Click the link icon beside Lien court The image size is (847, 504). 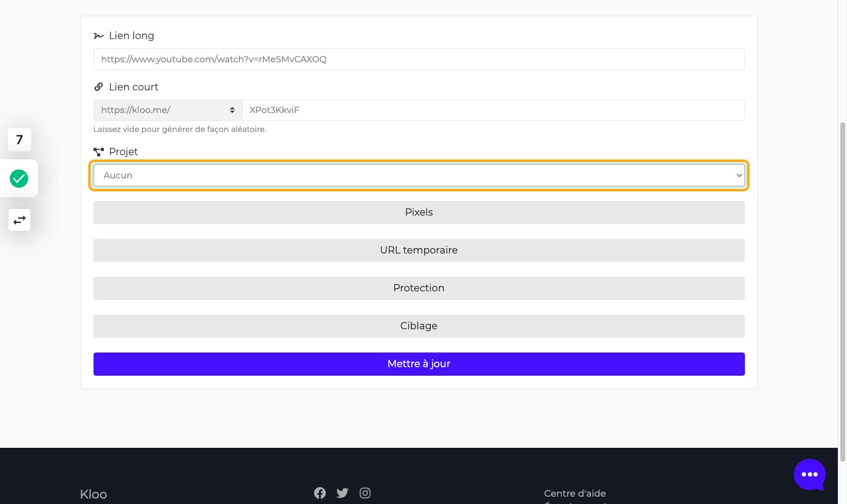[x=98, y=87]
